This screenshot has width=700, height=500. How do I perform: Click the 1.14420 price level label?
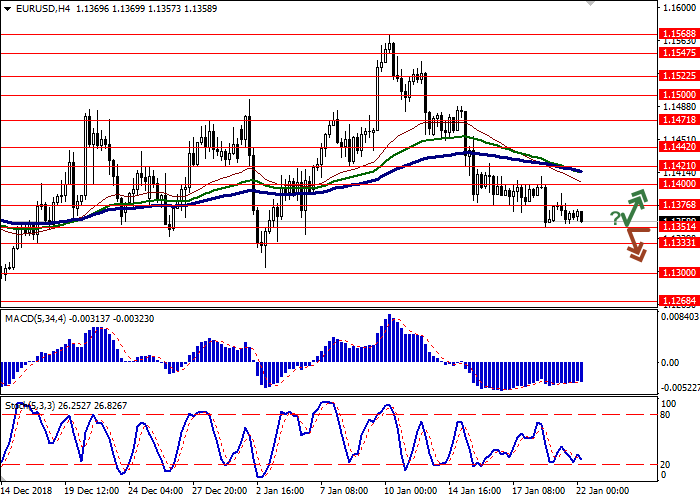(x=677, y=146)
